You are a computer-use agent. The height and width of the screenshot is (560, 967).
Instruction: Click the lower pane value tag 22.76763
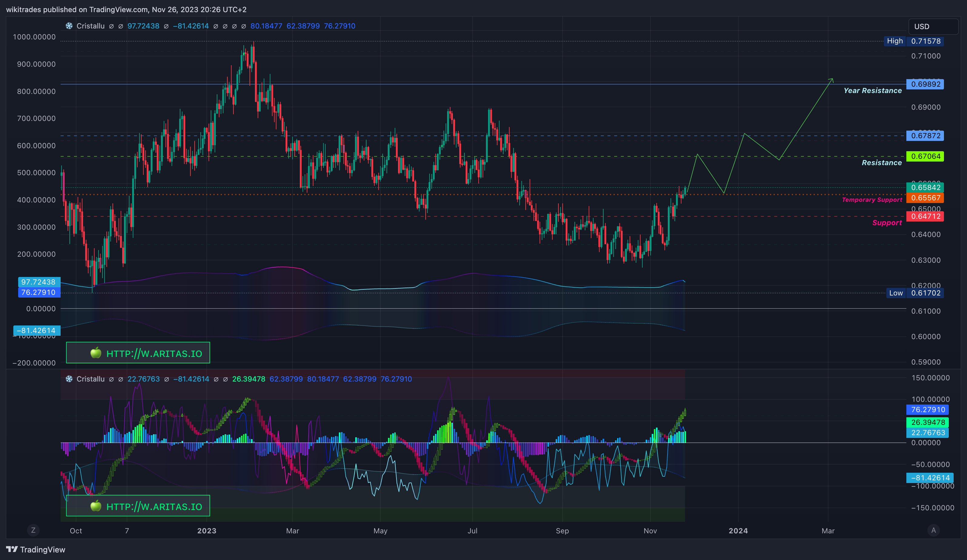pos(928,433)
